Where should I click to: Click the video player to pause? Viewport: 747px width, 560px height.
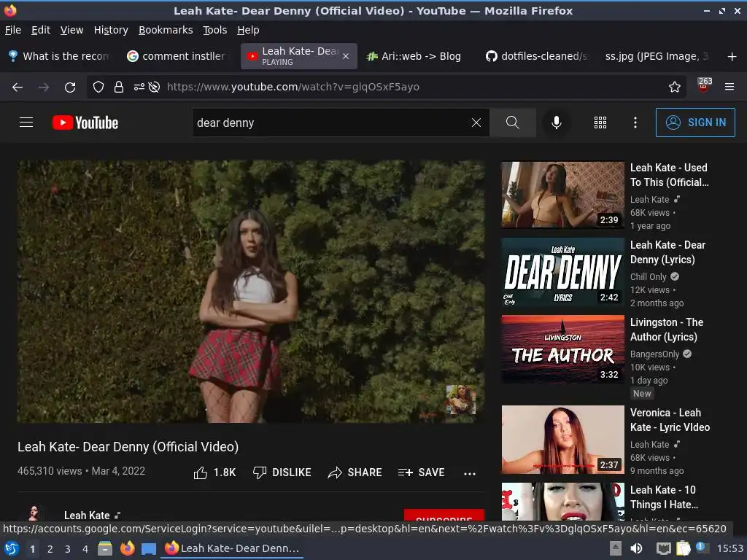(251, 292)
